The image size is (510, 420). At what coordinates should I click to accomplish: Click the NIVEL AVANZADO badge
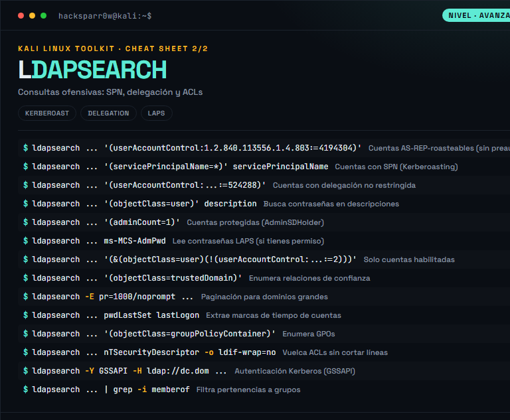476,16
